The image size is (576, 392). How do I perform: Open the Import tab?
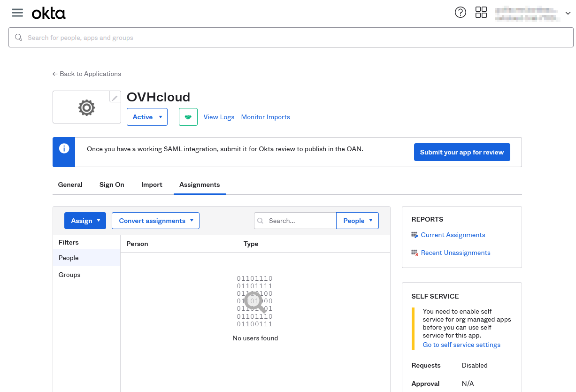pos(152,184)
